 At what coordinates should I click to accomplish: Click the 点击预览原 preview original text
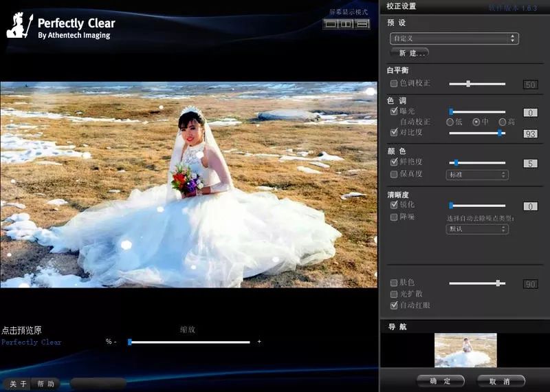[21, 330]
